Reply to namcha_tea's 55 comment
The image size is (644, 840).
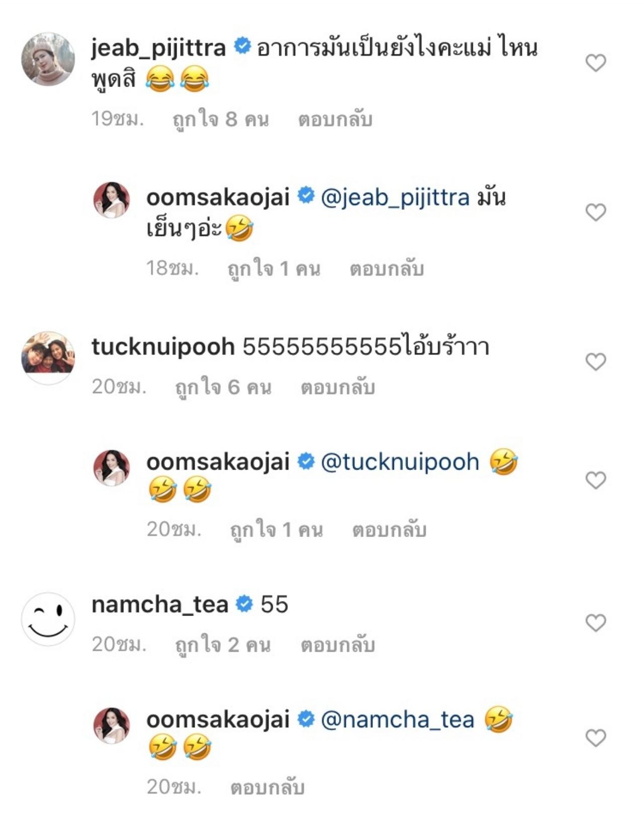coord(338,645)
